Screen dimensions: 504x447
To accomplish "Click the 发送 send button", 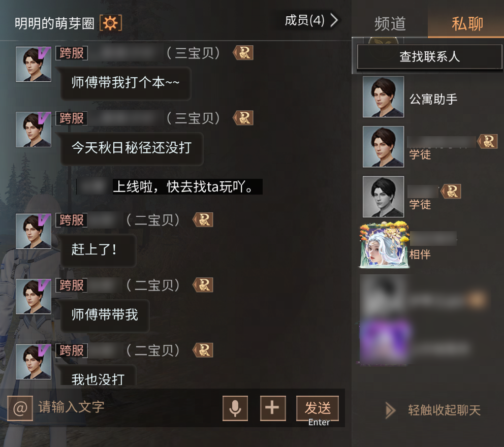I will coord(318,408).
